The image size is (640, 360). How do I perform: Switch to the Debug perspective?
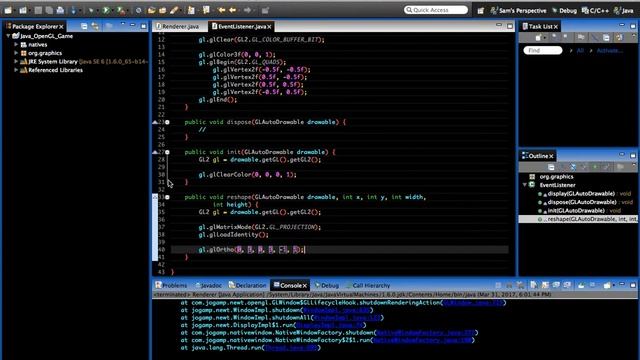[x=564, y=11]
